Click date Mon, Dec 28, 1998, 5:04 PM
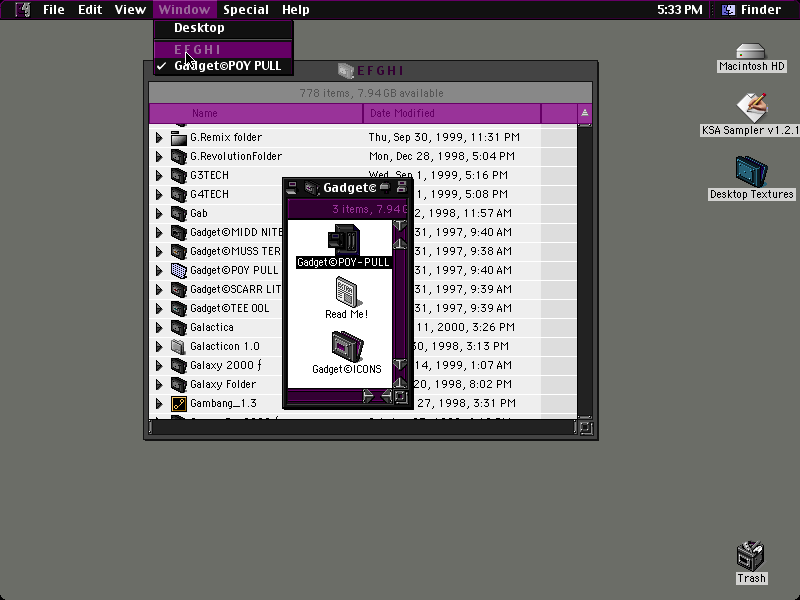The width and height of the screenshot is (800, 600). pyautogui.click(x=441, y=156)
